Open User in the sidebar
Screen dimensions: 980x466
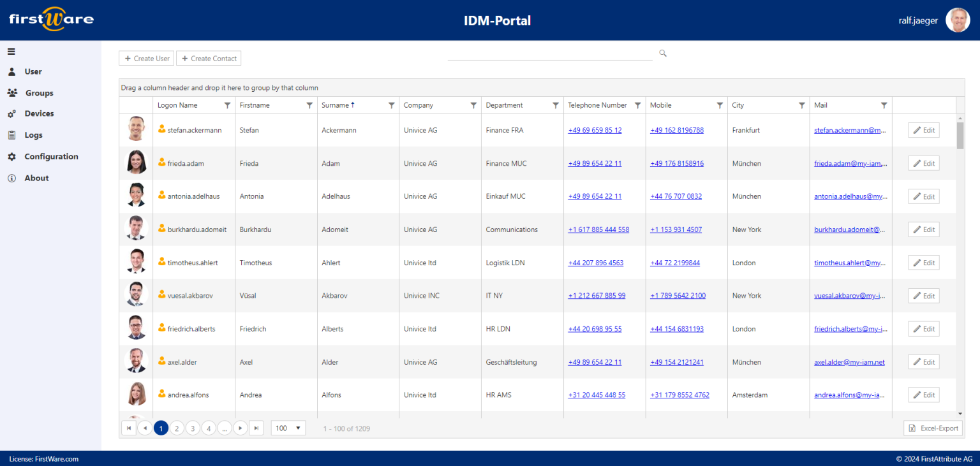point(33,71)
